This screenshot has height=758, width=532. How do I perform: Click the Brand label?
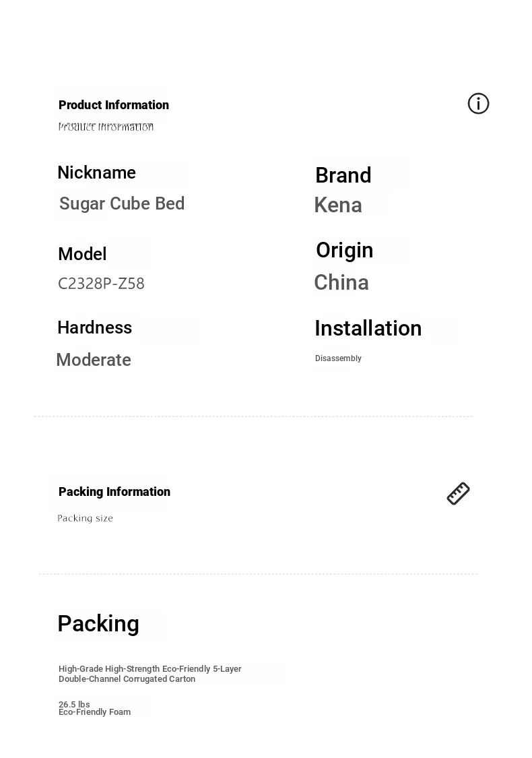point(343,175)
